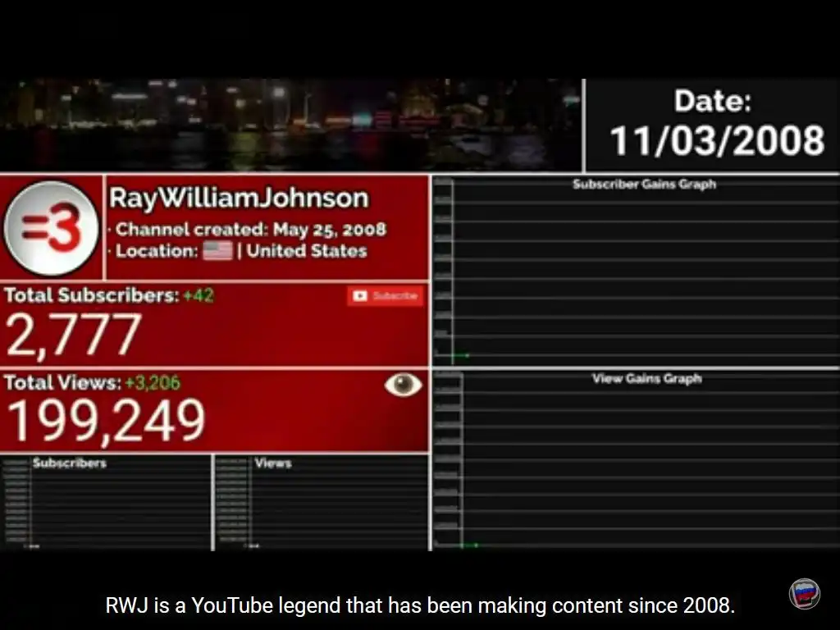Image resolution: width=840 pixels, height=630 pixels.
Task: Click the Date: label
Action: tap(713, 101)
